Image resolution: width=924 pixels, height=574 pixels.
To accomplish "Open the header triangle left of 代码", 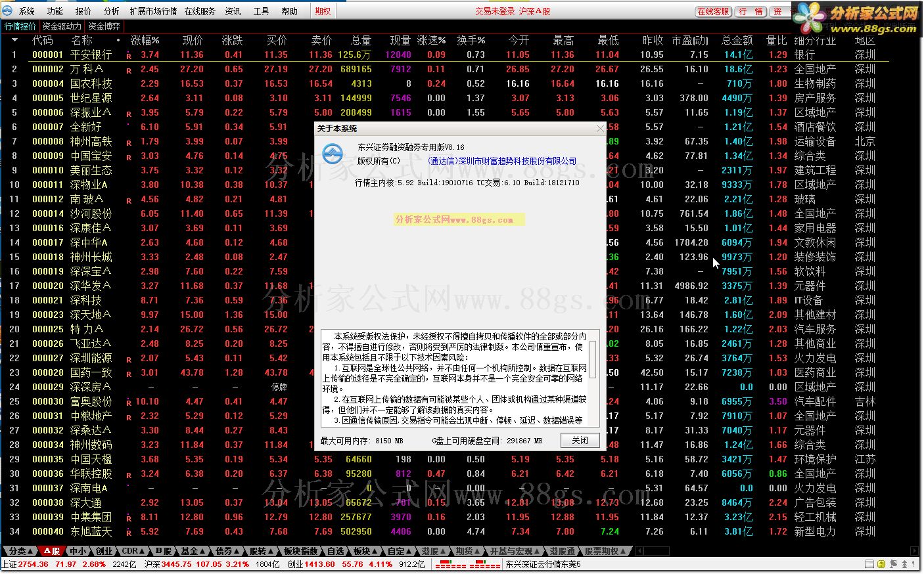I will tap(15, 40).
